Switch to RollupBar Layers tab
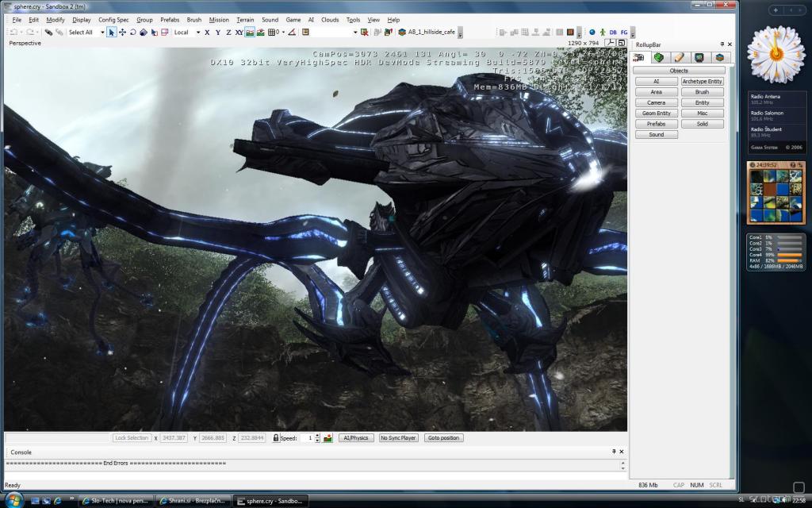This screenshot has height=508, width=812. (x=719, y=57)
